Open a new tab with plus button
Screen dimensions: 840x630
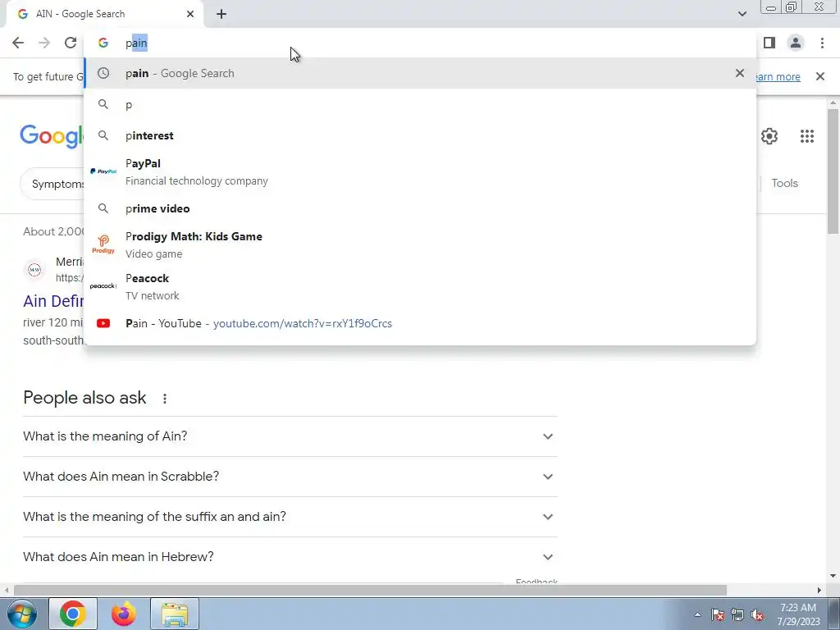coord(221,14)
